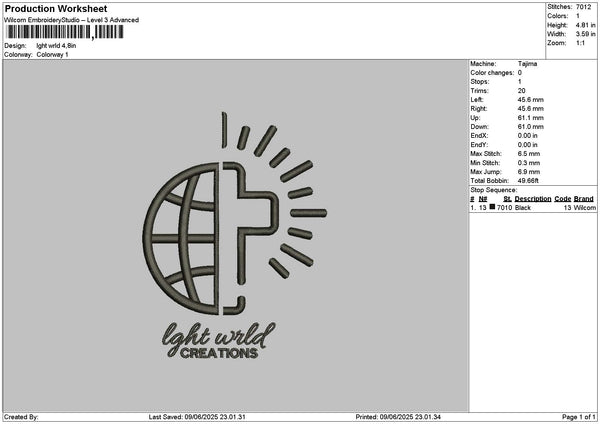The image size is (600, 424).
Task: Click the 'Page 1 of 1' footer text
Action: point(579,417)
